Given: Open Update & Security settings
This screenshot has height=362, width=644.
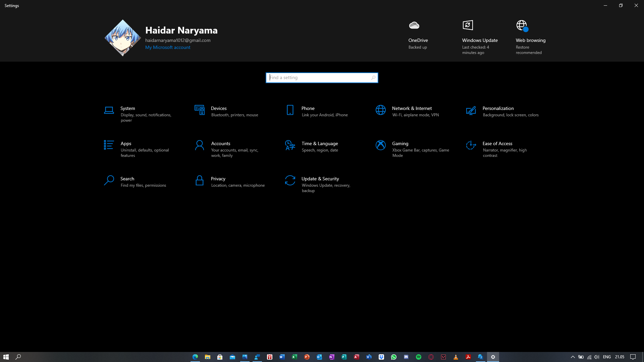Looking at the screenshot, I should 324,184.
